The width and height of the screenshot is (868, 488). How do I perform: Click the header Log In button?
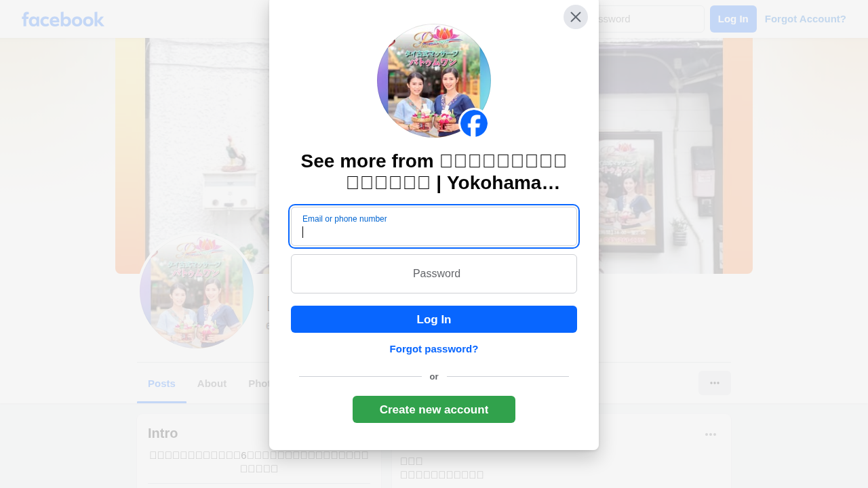733,19
